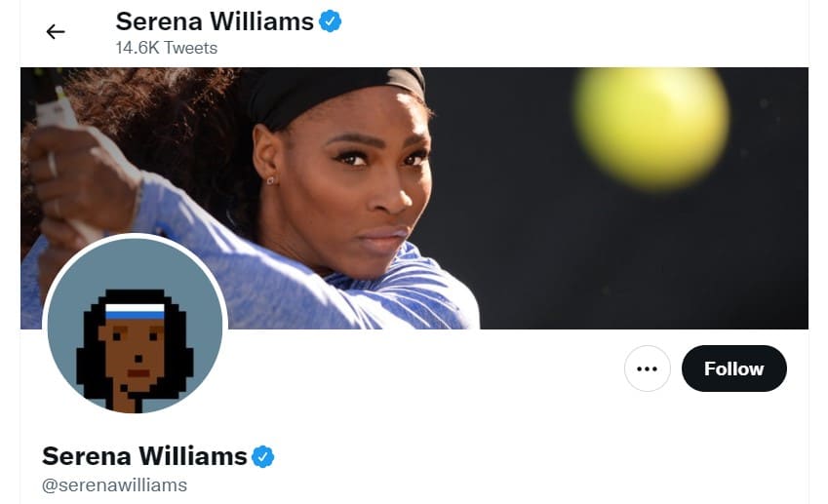Follow Serena Williams
Viewport: 828px width, 504px height.
point(734,368)
